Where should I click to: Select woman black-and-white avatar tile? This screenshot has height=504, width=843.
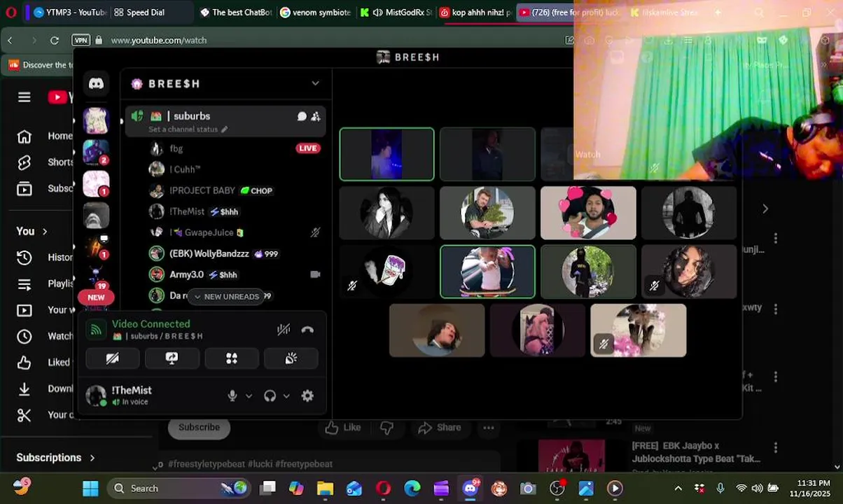386,213
